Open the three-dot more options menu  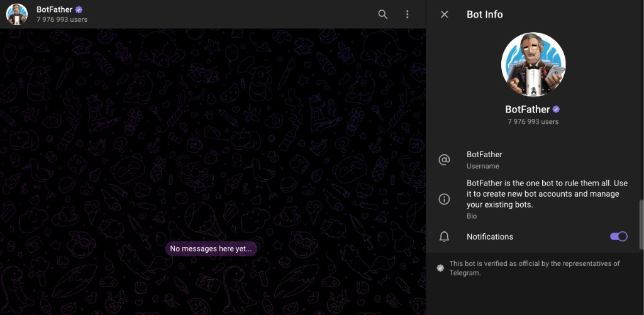(x=408, y=14)
